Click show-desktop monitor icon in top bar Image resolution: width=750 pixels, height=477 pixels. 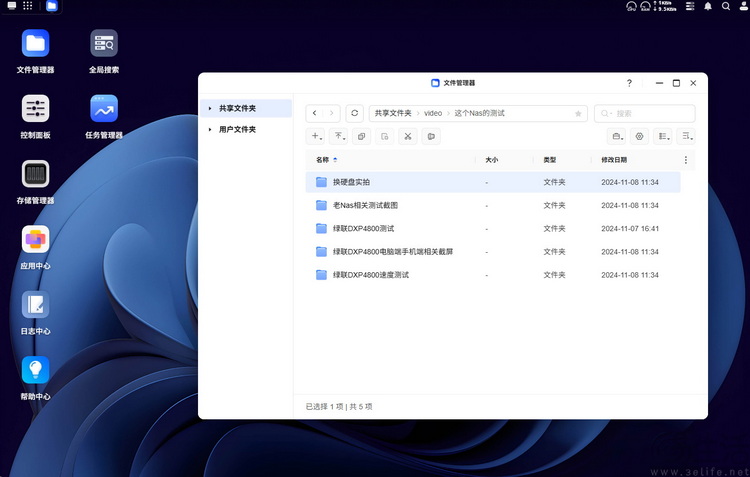(12, 6)
